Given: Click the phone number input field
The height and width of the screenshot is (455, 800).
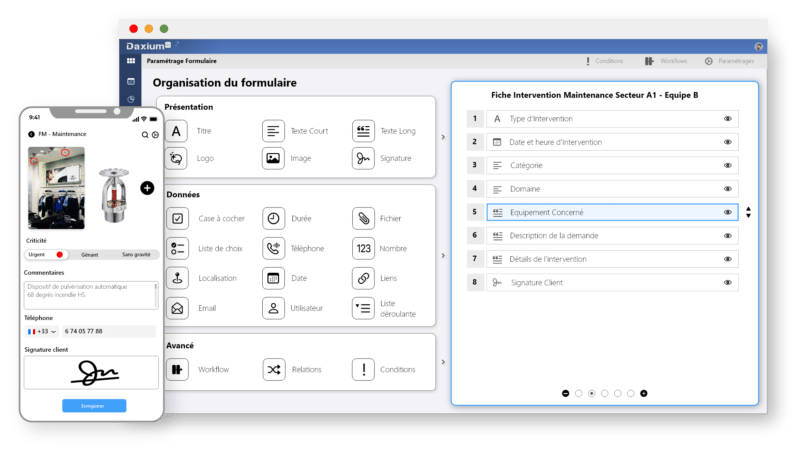Looking at the screenshot, I should (109, 332).
